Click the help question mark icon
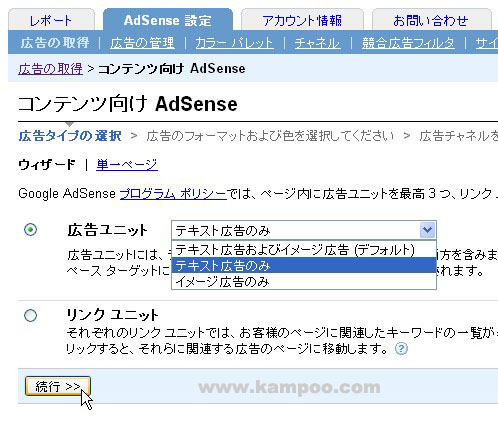The image size is (498, 421). [x=401, y=349]
